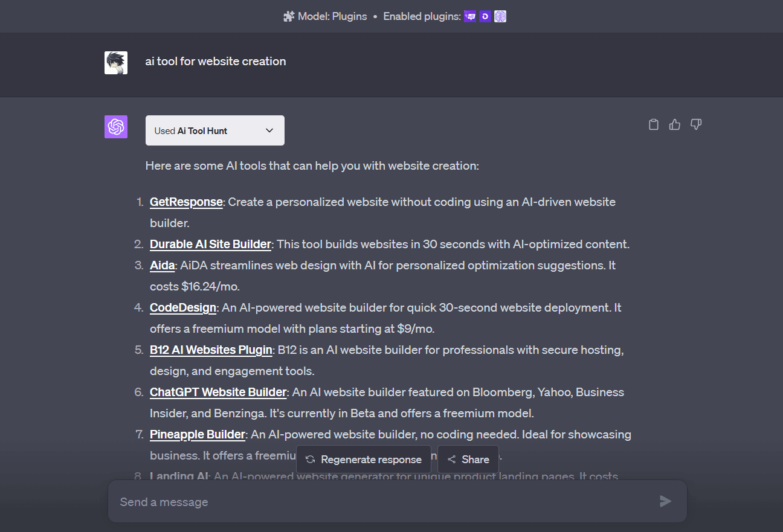
Task: Visit the ChatGPT Website Builder link
Action: click(x=218, y=393)
